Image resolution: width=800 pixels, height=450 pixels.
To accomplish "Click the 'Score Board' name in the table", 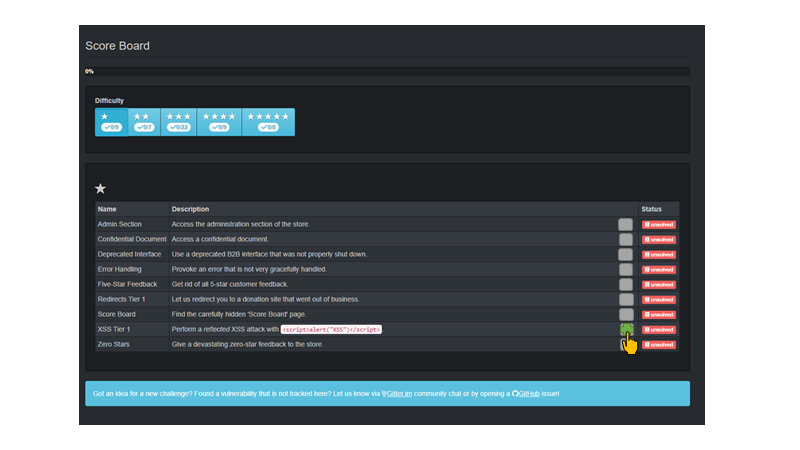I will coord(116,314).
